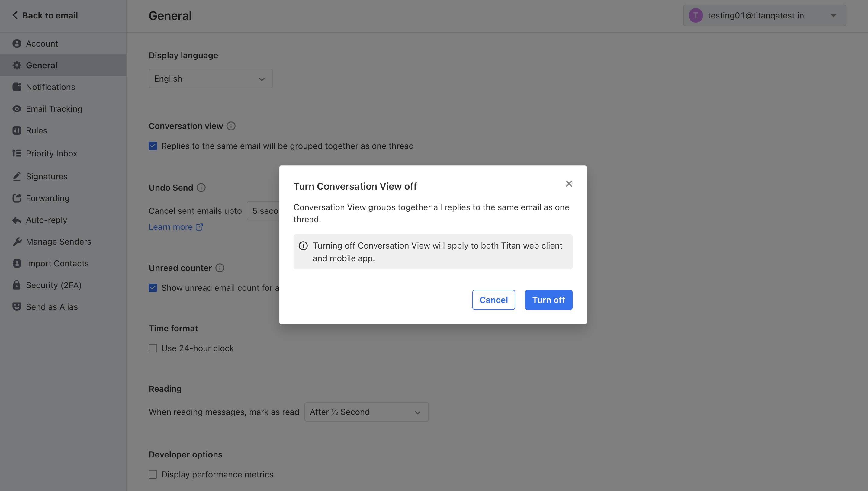Image resolution: width=868 pixels, height=491 pixels.
Task: Open the Undo Send seconds dropdown
Action: click(x=263, y=211)
